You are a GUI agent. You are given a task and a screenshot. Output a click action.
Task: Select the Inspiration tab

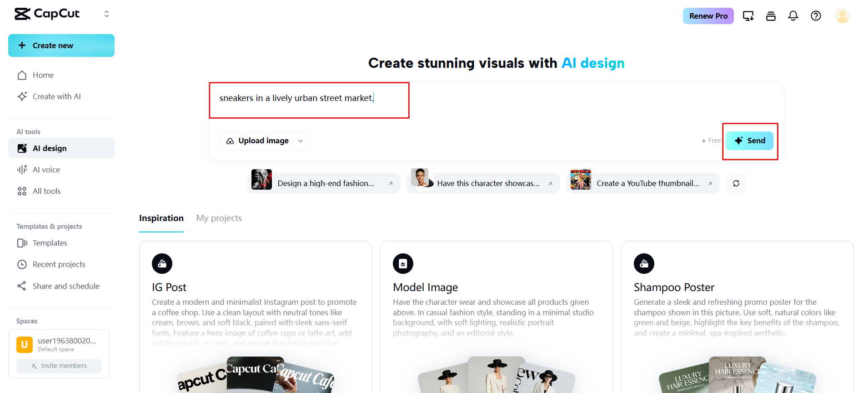161,218
